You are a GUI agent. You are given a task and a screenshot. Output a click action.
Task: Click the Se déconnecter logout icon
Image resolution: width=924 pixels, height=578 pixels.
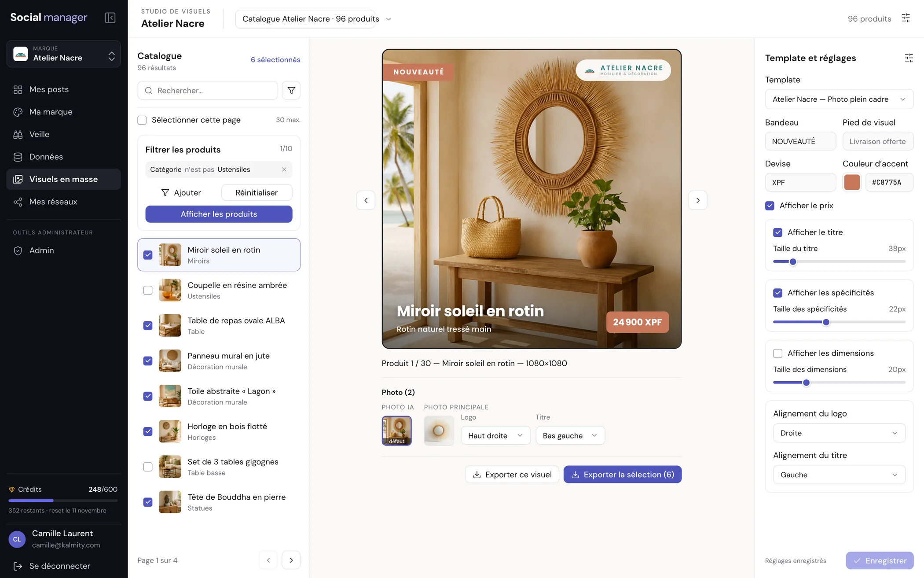pos(18,566)
